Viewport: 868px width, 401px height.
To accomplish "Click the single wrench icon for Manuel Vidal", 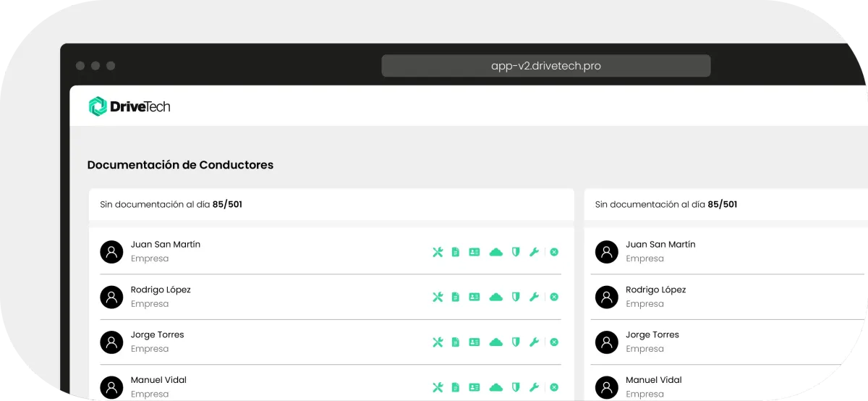I will point(535,387).
